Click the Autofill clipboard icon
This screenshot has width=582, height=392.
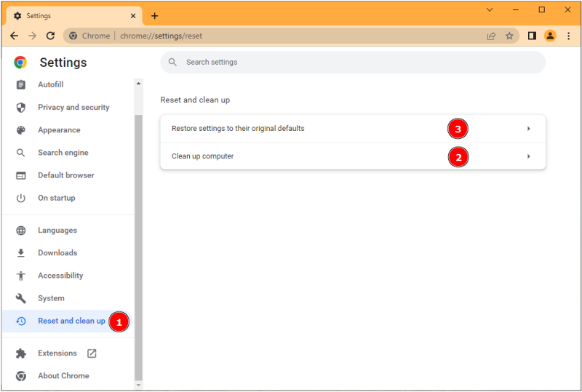point(21,84)
